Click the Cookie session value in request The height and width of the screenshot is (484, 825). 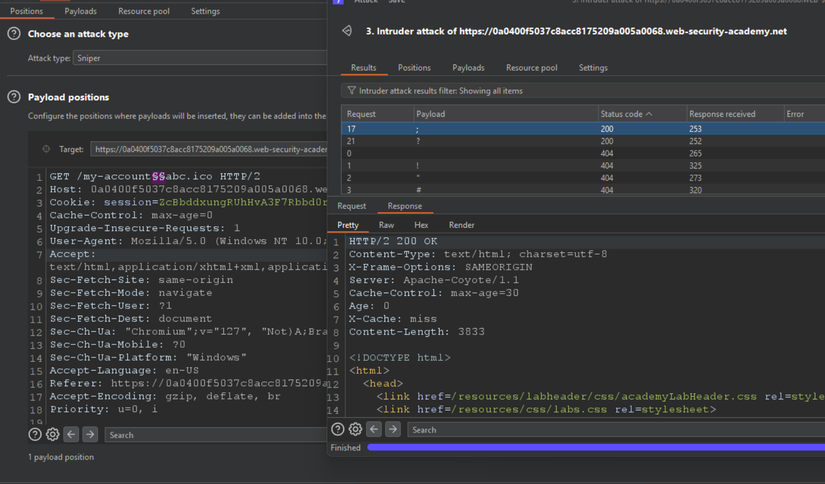point(243,202)
